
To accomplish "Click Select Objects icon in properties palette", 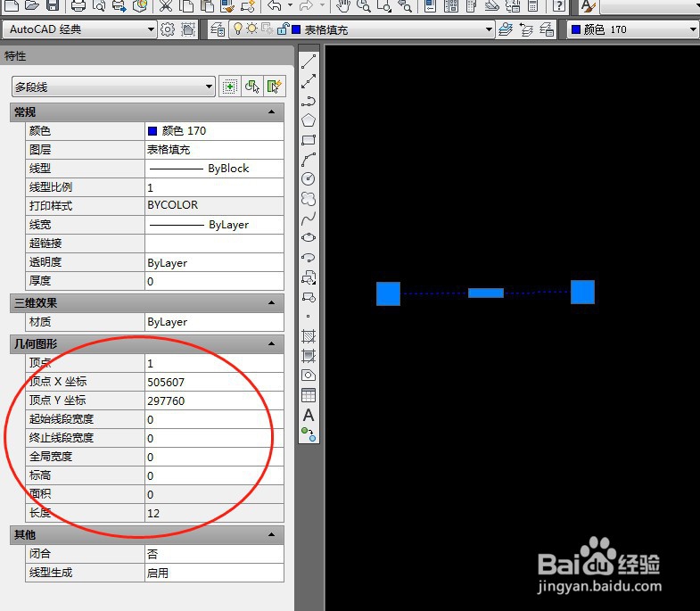I will coord(252,87).
